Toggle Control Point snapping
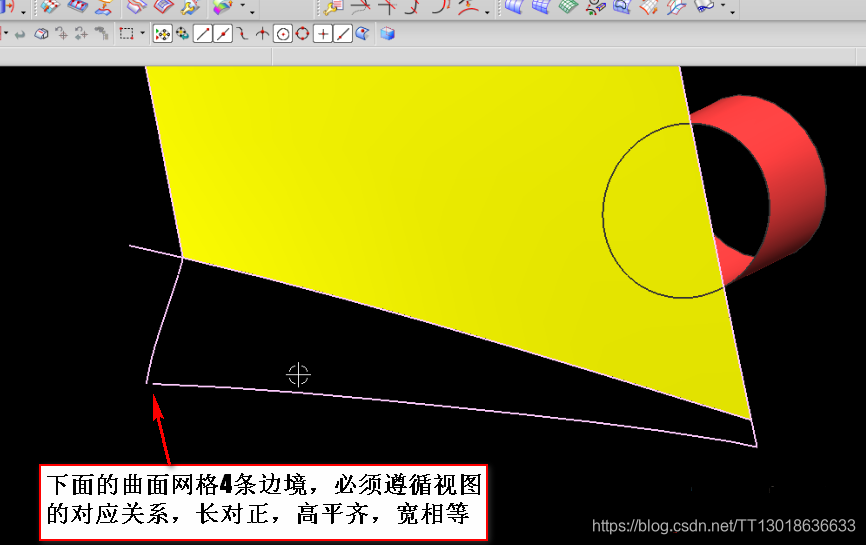Image resolution: width=866 pixels, height=545 pixels. 242,34
